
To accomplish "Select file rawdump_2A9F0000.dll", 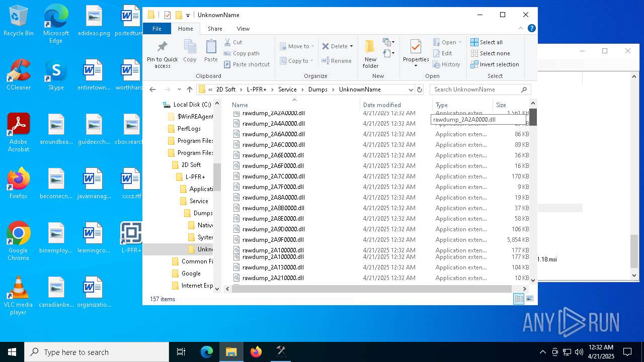I will [273, 240].
